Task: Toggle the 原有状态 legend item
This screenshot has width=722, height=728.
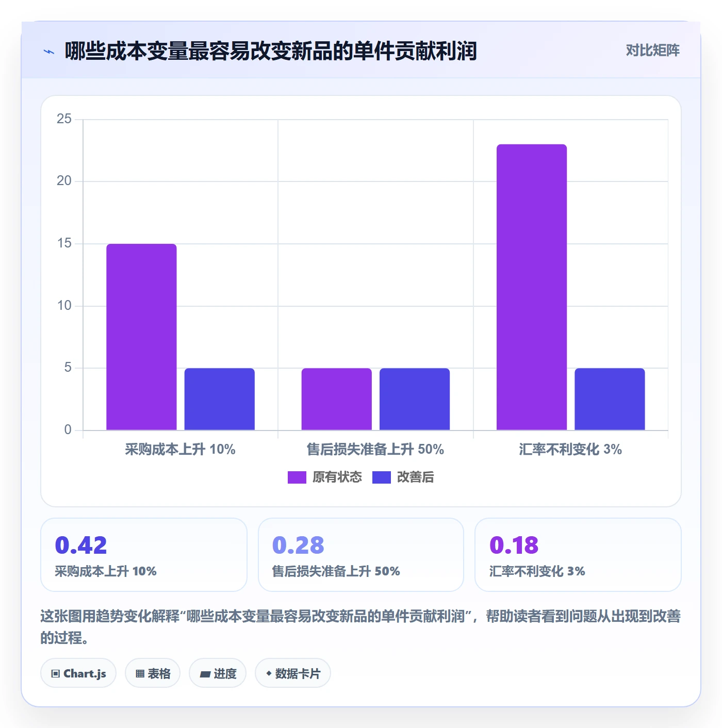Action: pos(325,477)
